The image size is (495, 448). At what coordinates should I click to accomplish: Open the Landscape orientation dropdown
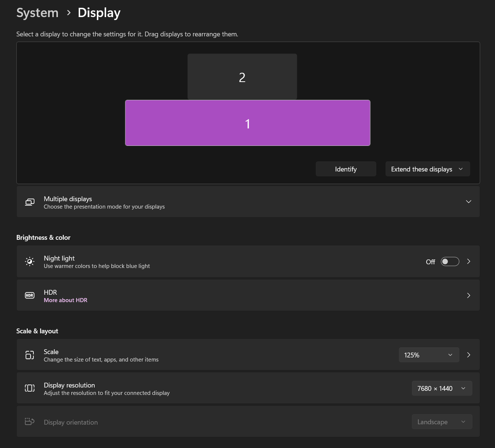(x=442, y=422)
